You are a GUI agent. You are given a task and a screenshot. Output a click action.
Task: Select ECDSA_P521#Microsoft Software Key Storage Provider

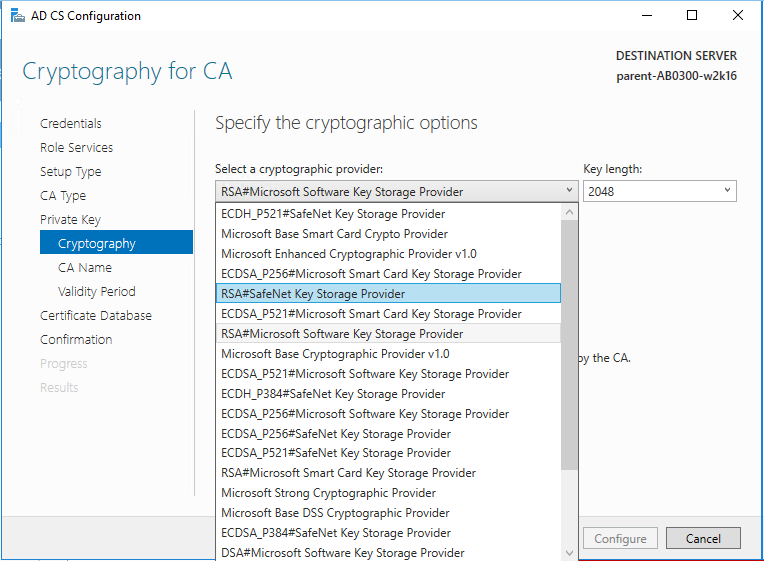(x=388, y=374)
